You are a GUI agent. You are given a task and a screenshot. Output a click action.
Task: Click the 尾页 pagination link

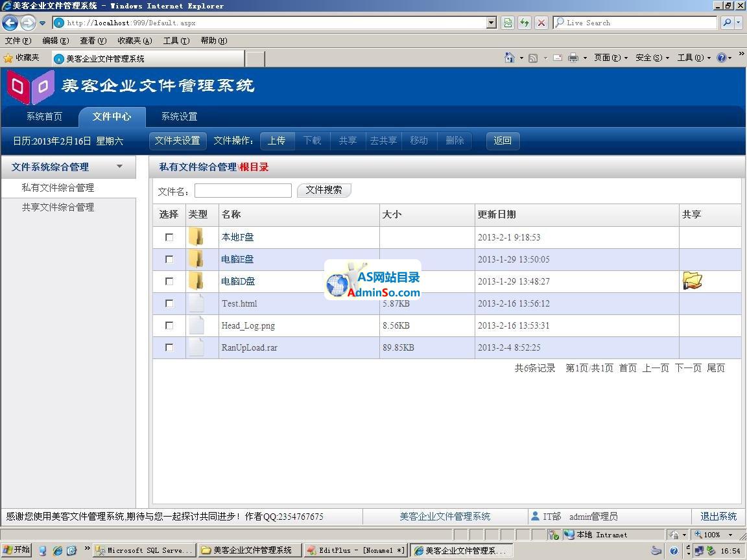click(716, 367)
